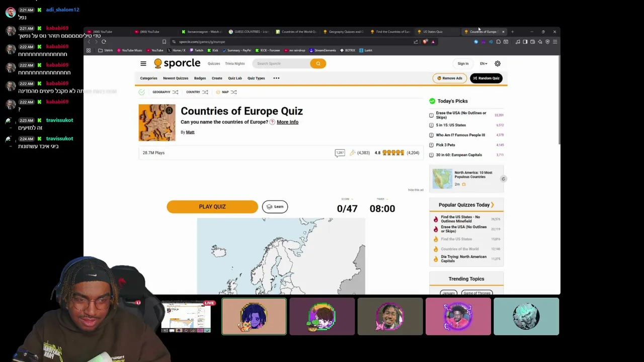Open the browser apps grid icon
644x362 pixels.
(x=89, y=50)
